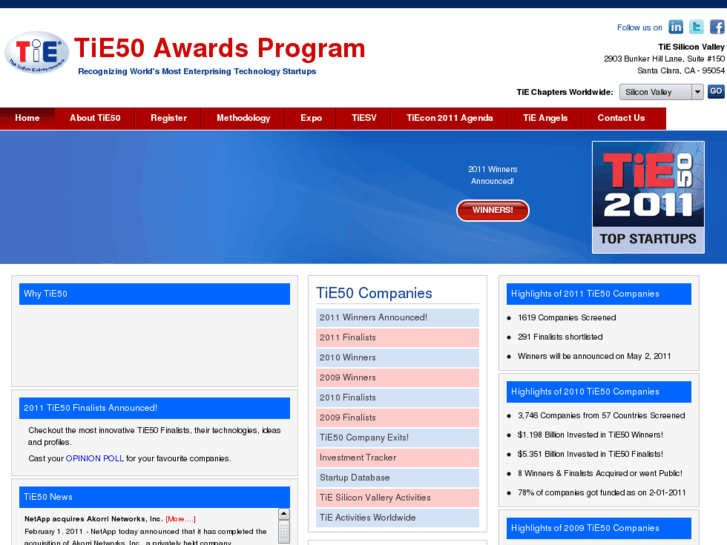The image size is (727, 545).
Task: Open the Methodology menu item
Action: (243, 118)
